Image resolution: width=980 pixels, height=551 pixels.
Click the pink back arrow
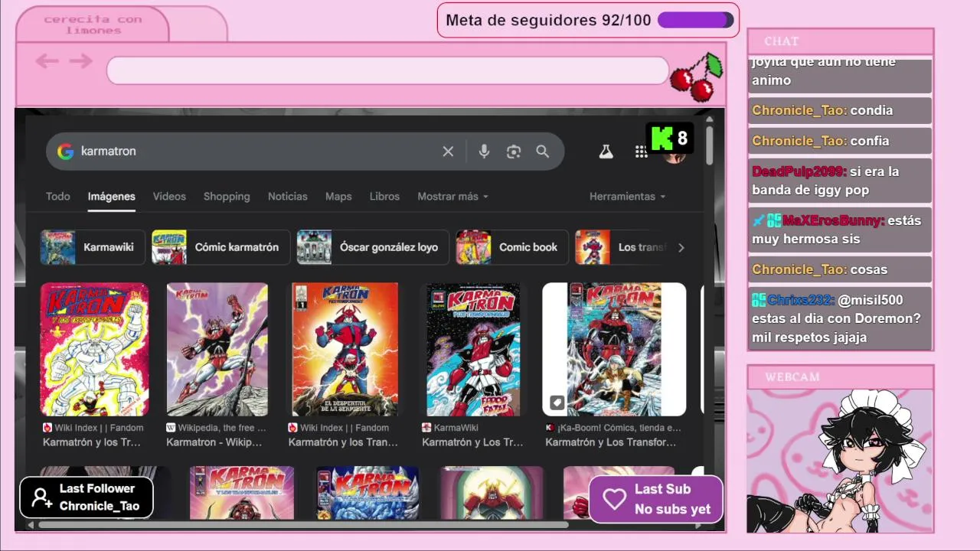[47, 61]
